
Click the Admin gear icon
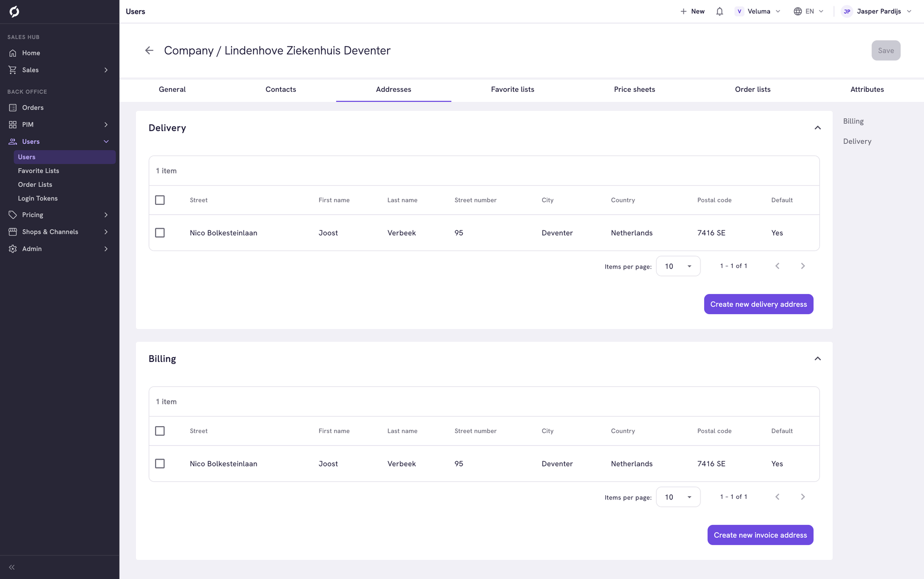(13, 249)
